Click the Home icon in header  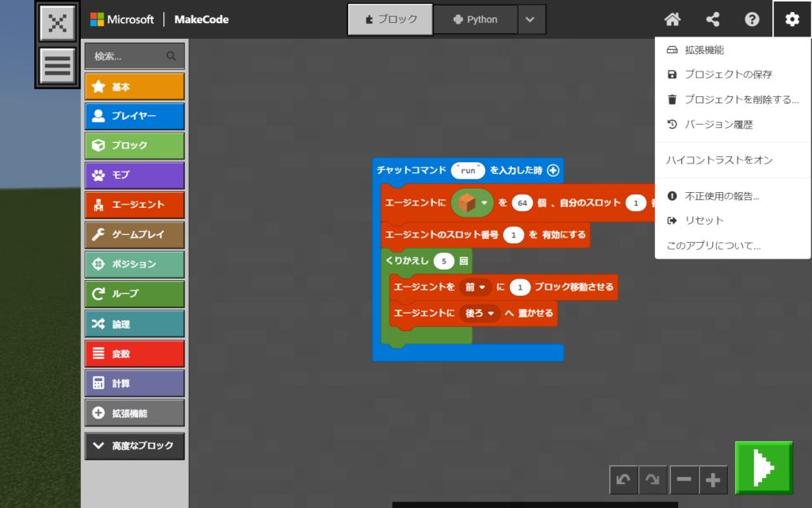tap(672, 19)
